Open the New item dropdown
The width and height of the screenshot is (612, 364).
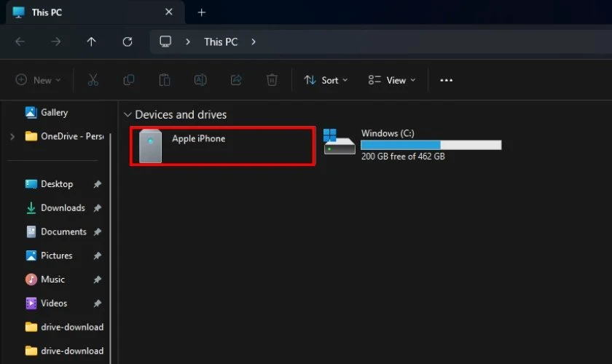tap(38, 80)
